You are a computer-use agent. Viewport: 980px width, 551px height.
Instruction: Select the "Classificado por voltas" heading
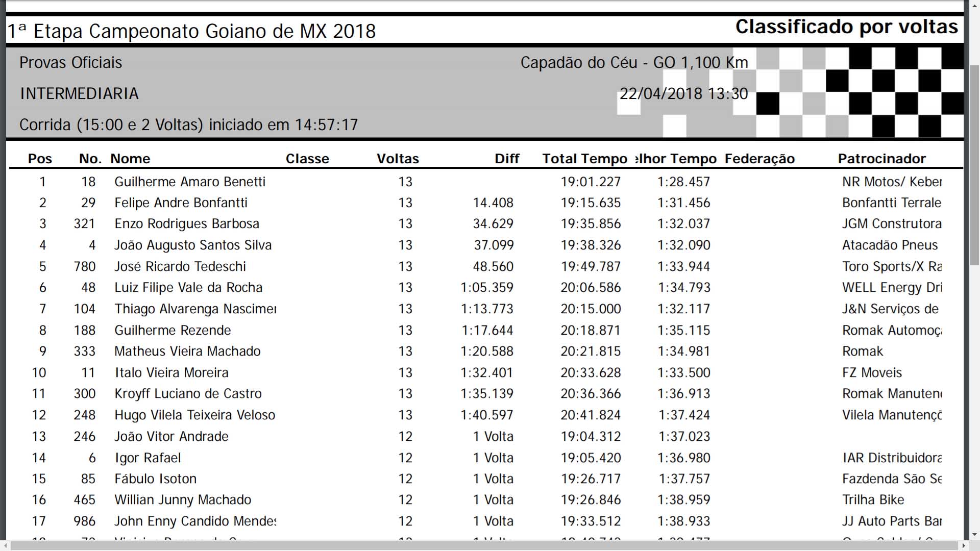click(x=846, y=27)
